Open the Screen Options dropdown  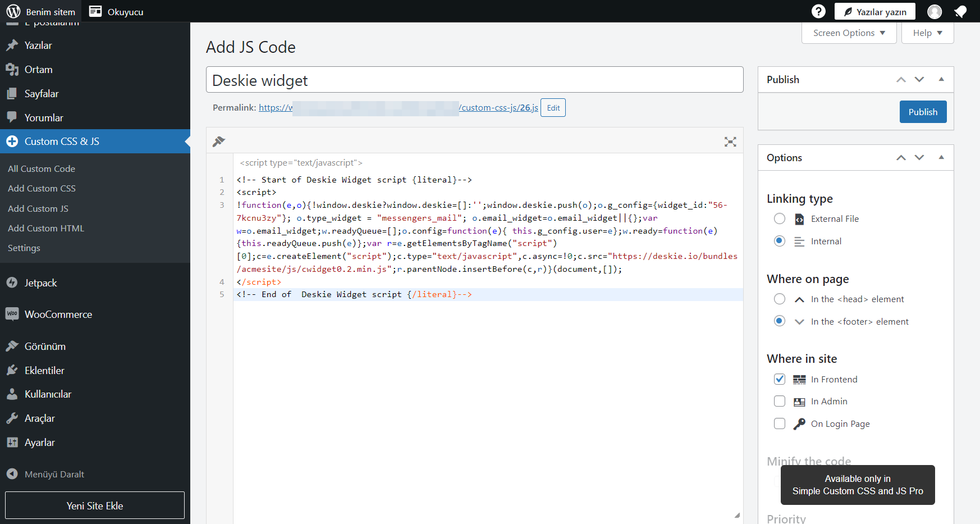point(849,33)
